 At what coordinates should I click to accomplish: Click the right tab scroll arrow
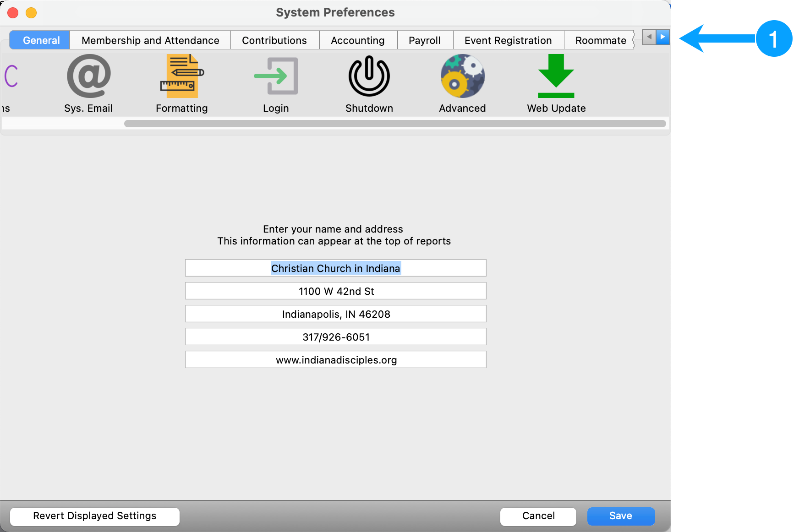pyautogui.click(x=663, y=37)
